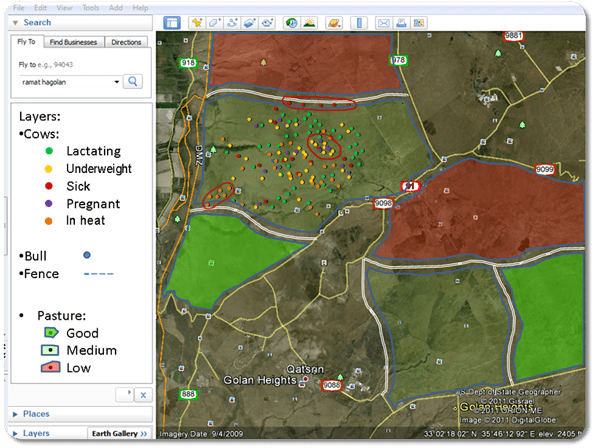The image size is (600, 448).
Task: Select the Add Path tool
Action: 233,22
